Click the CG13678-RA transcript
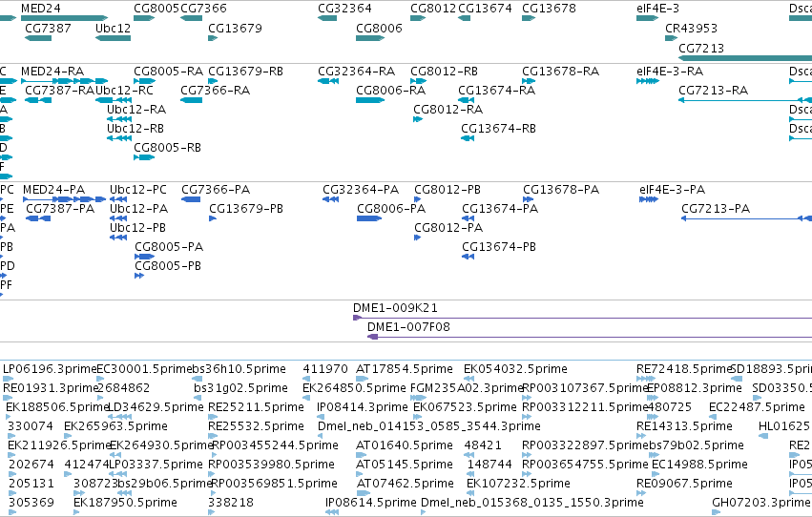The image size is (812, 517). (x=529, y=81)
